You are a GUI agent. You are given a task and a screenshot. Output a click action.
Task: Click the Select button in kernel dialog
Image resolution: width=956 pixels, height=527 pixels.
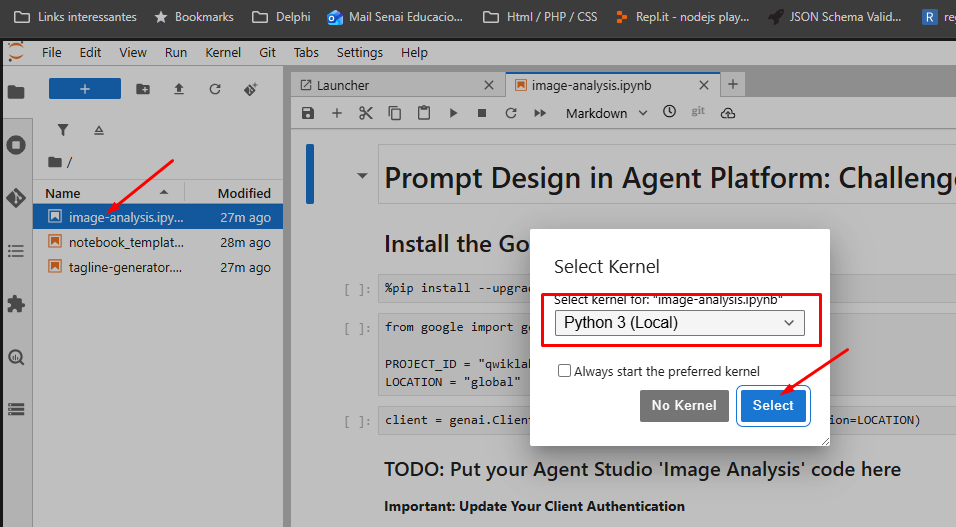point(773,406)
